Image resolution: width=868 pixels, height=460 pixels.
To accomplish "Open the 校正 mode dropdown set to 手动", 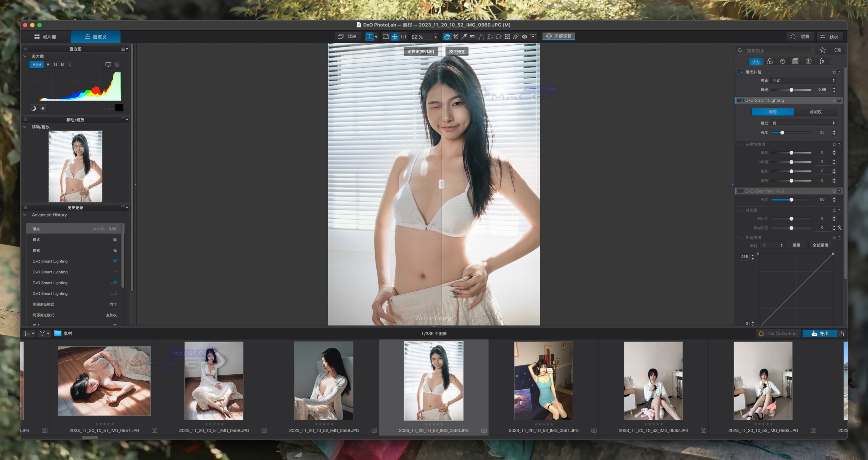I will (x=803, y=80).
